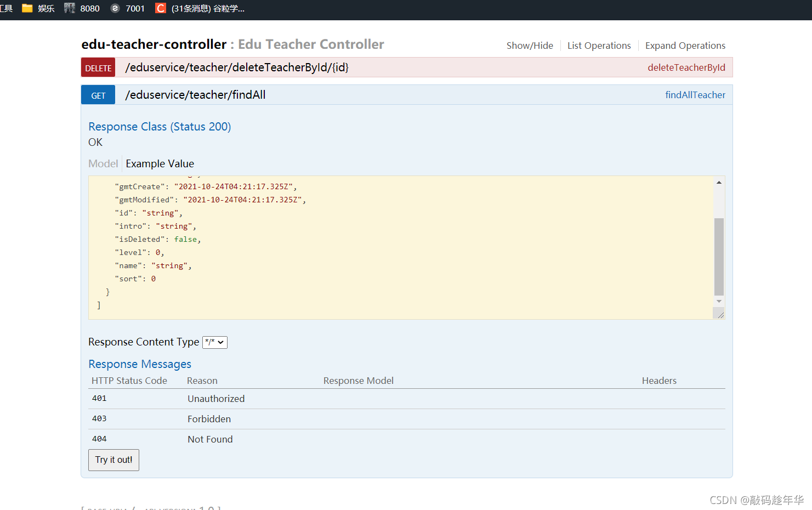
Task: Click the red DELETE method badge
Action: click(98, 67)
